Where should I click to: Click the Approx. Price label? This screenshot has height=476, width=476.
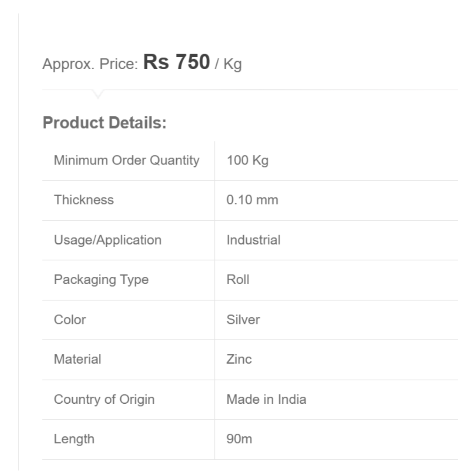click(x=90, y=64)
